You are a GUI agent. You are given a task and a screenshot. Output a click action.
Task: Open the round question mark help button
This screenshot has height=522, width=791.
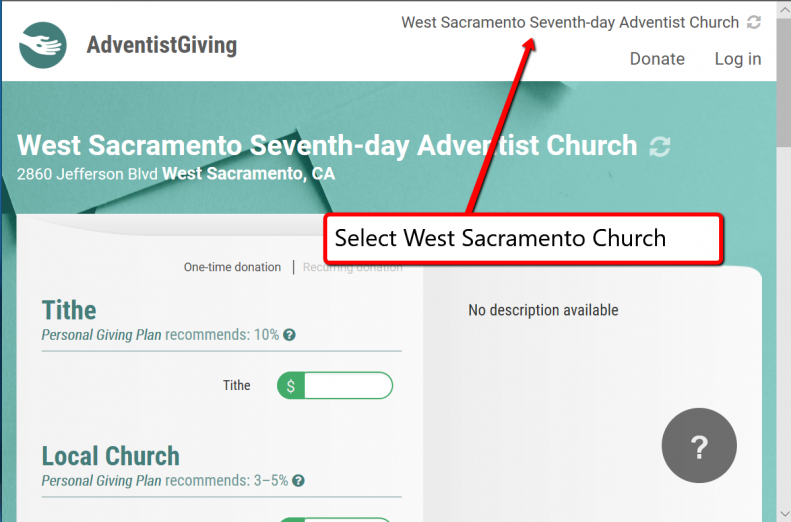[x=699, y=447]
